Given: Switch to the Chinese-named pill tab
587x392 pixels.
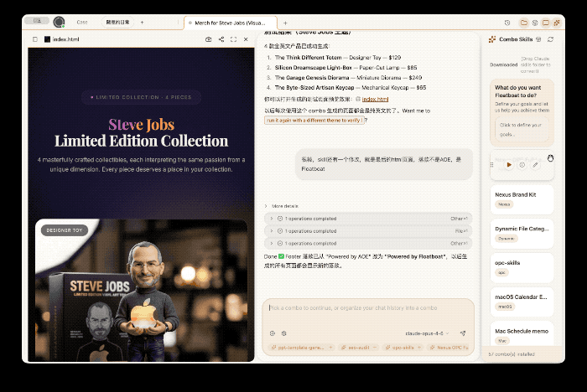Looking at the screenshot, I should [x=118, y=23].
